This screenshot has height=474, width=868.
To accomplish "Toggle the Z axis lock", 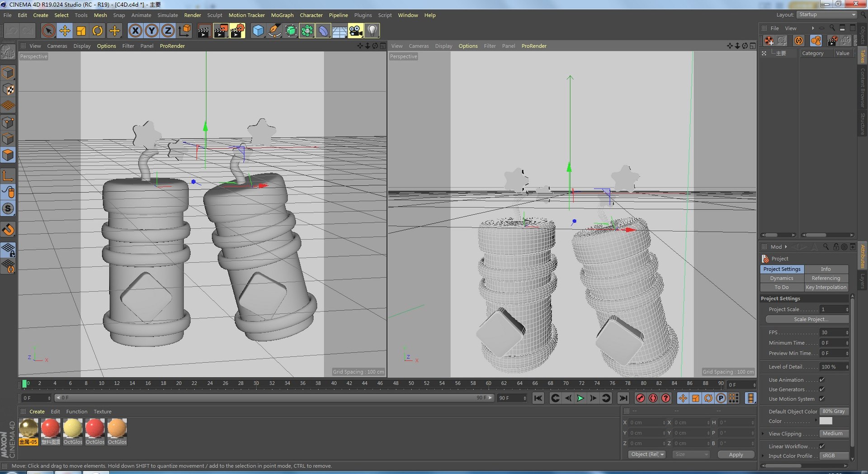I will [168, 31].
